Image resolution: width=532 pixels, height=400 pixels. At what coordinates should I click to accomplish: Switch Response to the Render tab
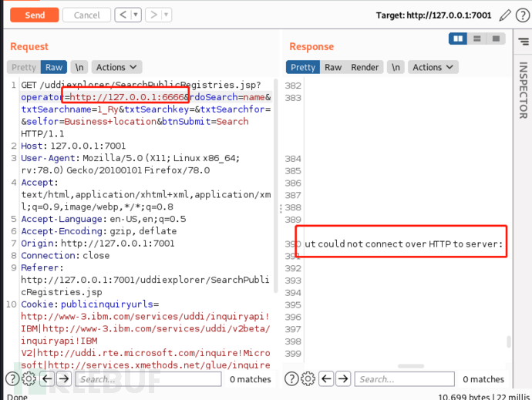(x=365, y=67)
